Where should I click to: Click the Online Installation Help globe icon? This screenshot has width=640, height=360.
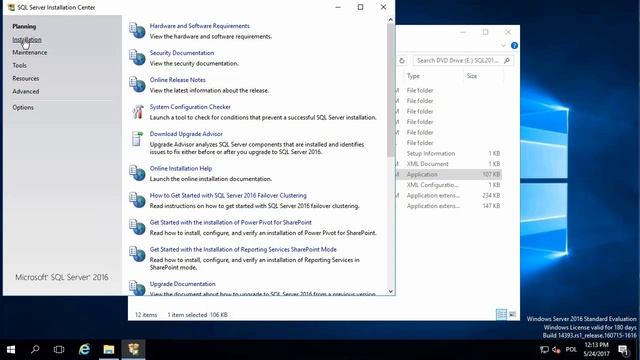click(x=137, y=173)
